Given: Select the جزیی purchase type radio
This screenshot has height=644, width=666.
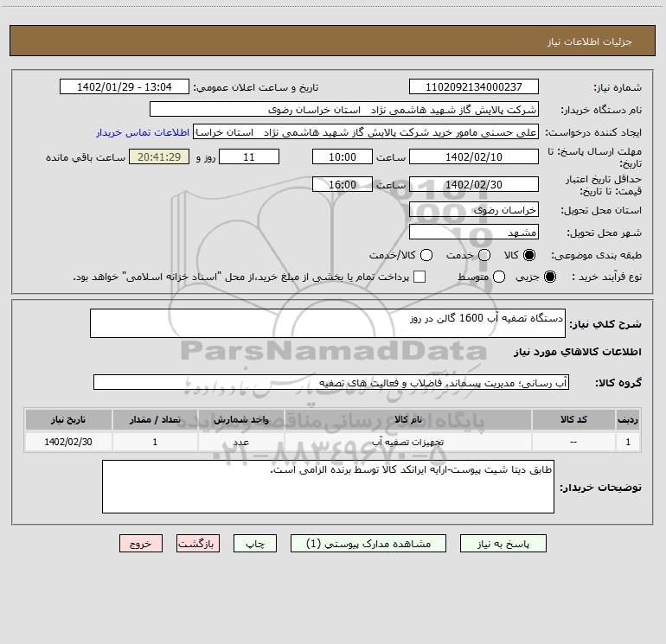Looking at the screenshot, I should (x=550, y=277).
